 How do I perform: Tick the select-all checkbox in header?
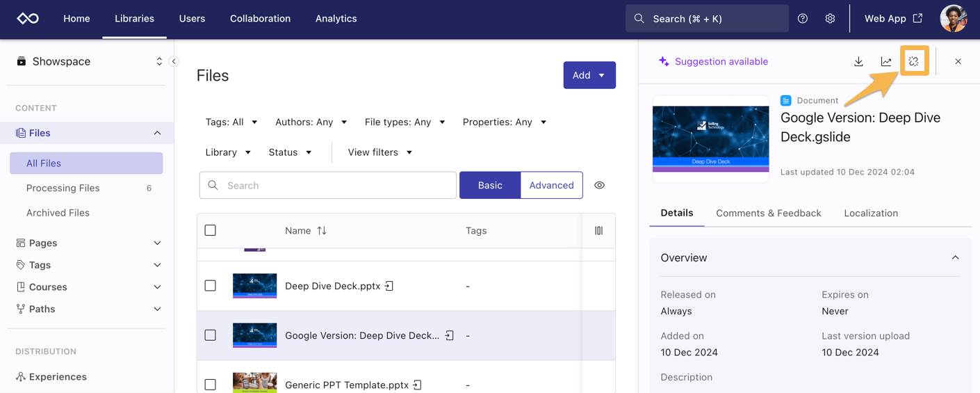pyautogui.click(x=211, y=230)
